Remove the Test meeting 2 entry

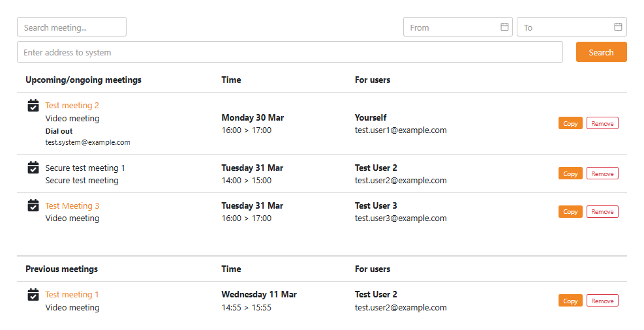tap(602, 123)
